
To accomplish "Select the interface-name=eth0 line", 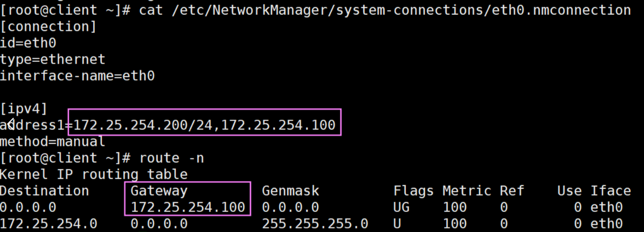I will 77,76.
